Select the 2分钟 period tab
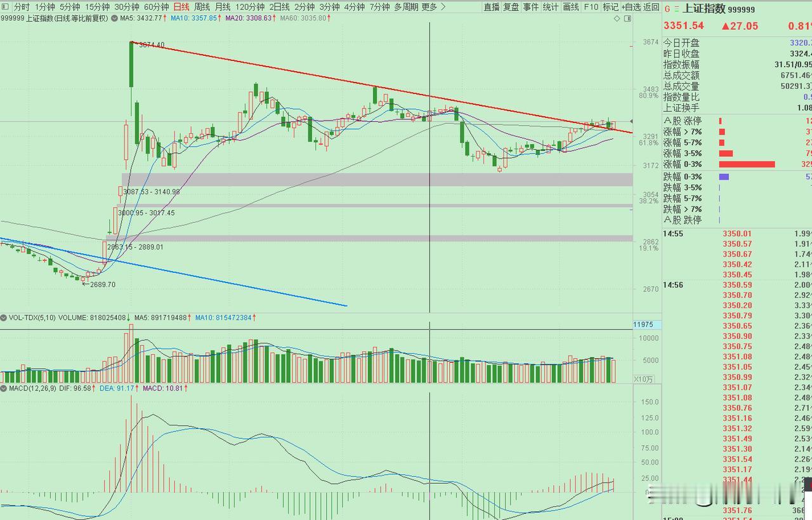Image resolution: width=812 pixels, height=520 pixels. (x=304, y=7)
